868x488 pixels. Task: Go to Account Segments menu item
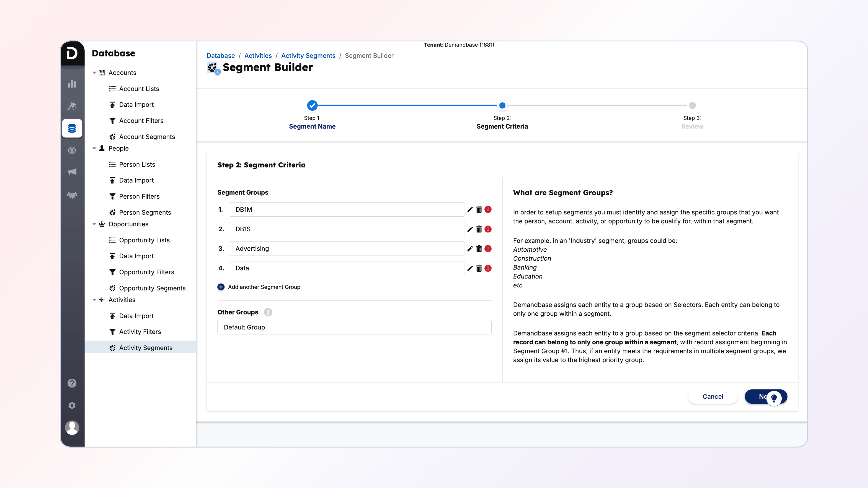[x=147, y=137]
